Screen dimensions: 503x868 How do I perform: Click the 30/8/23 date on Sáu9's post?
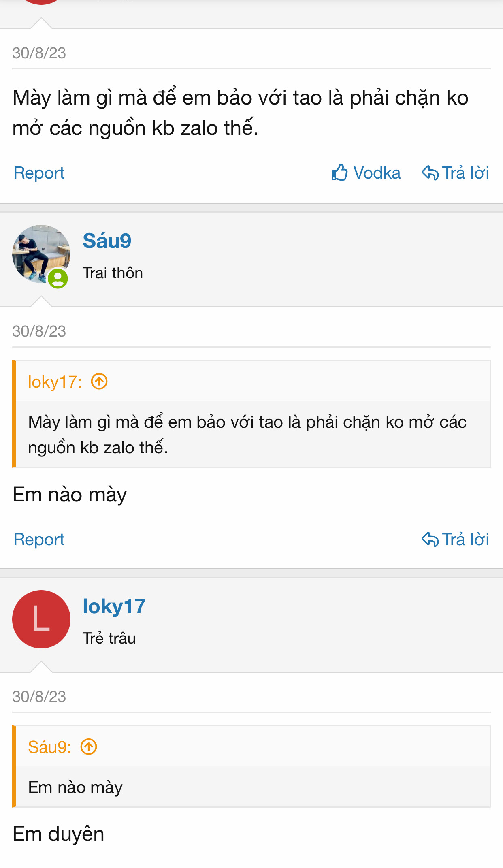point(39,331)
